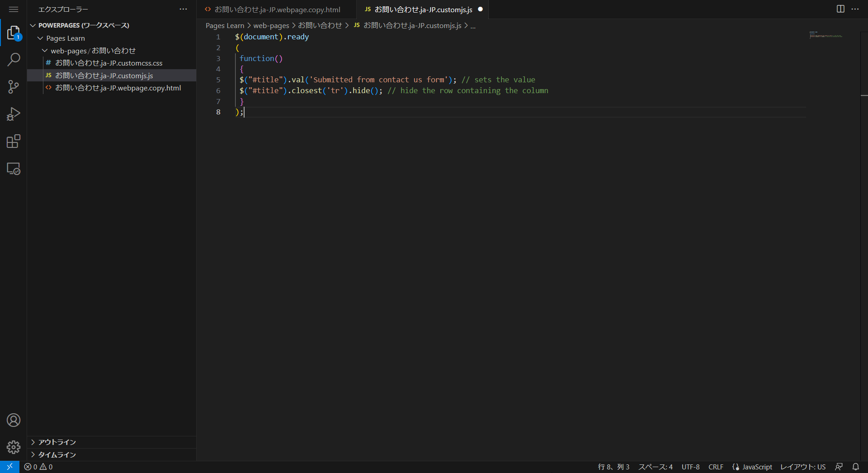Change keyboard layout レイアウト: US

pos(803,467)
